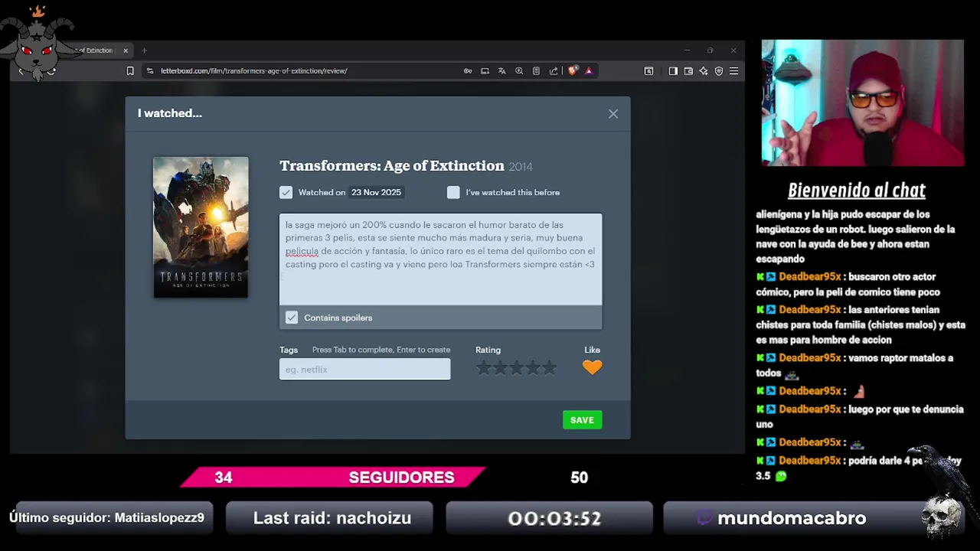Screen dimensions: 980x551
Task: Click the release year 2014
Action: pyautogui.click(x=521, y=167)
